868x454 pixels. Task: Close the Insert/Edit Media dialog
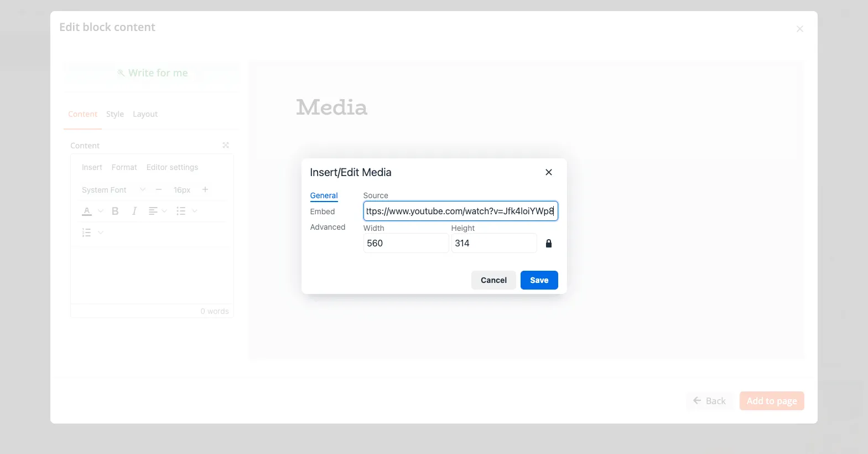click(x=549, y=172)
